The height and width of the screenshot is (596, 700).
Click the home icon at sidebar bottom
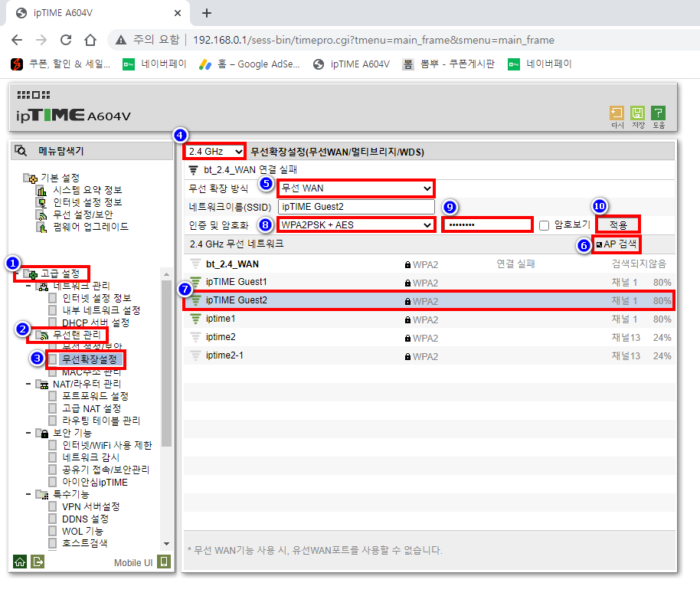[20, 562]
